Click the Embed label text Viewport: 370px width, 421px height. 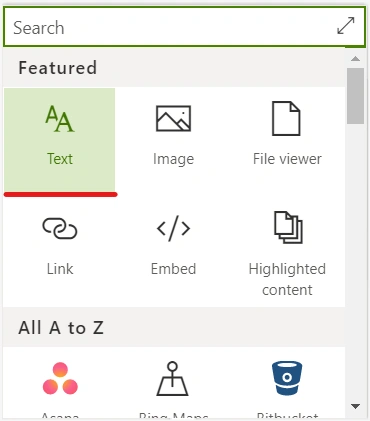(173, 269)
